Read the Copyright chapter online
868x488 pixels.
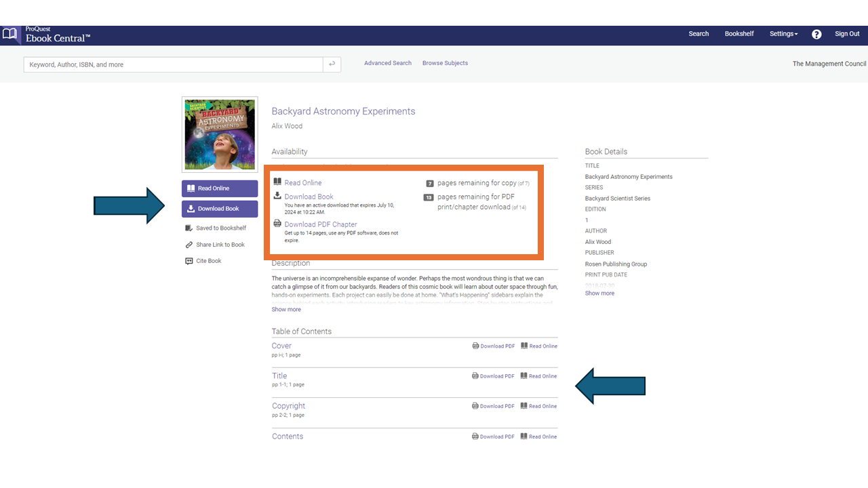pyautogui.click(x=543, y=407)
